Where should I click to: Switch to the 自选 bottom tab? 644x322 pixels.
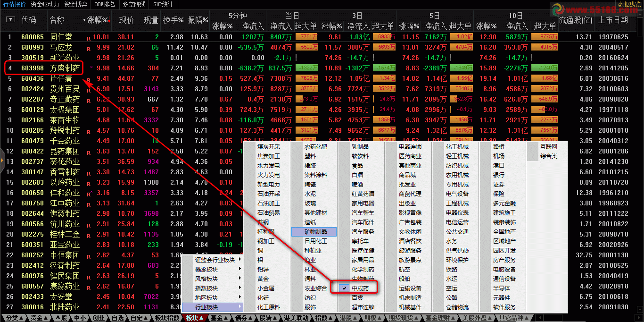coord(117,318)
